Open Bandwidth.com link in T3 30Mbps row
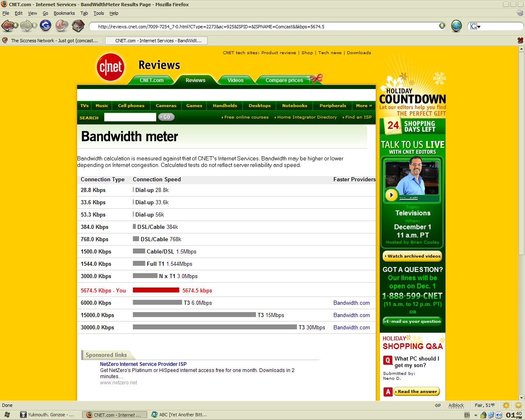Screen dimensions: 525x420 (352, 328)
